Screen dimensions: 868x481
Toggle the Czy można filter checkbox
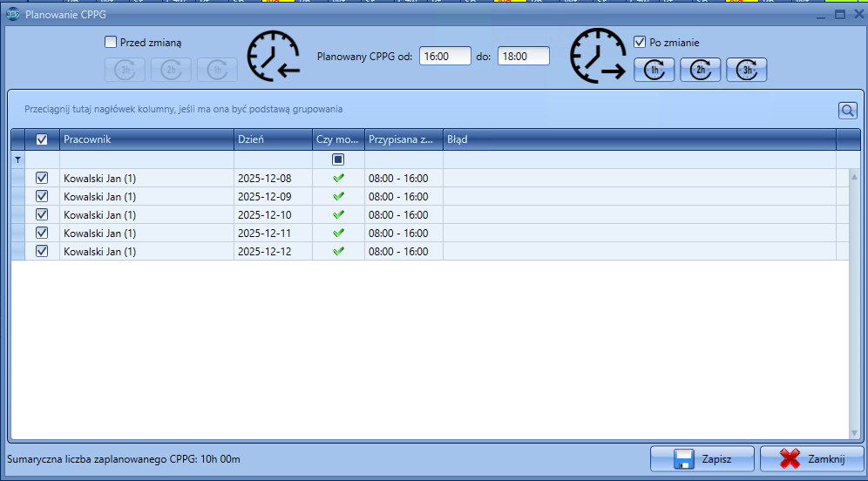(338, 159)
